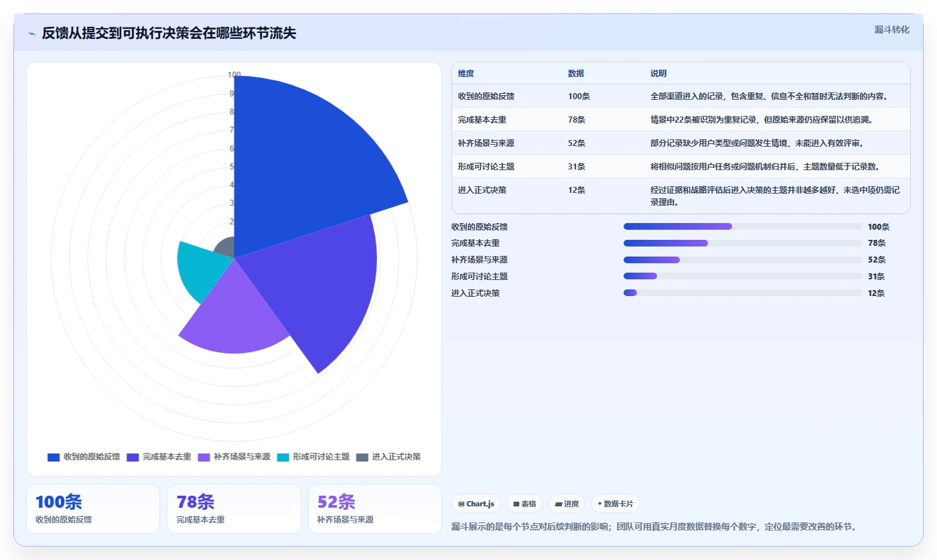Click the 78条 progress bar for 完成基本去重

[x=743, y=243]
